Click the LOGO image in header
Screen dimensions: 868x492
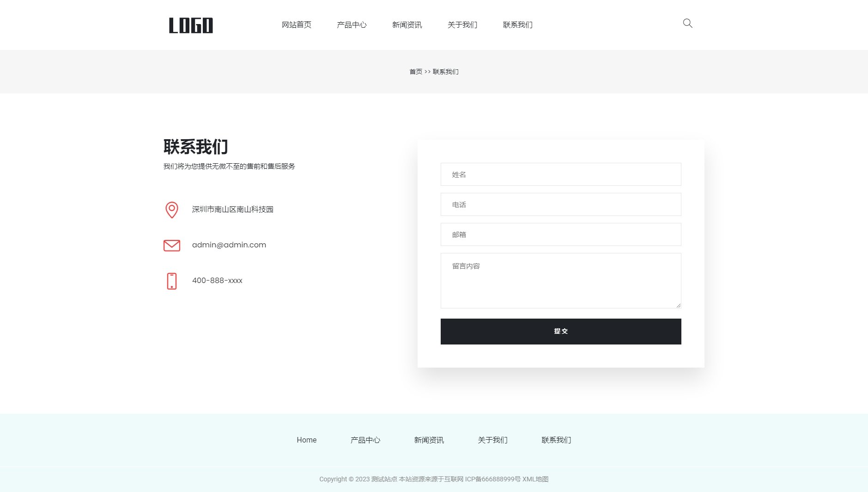coord(191,25)
